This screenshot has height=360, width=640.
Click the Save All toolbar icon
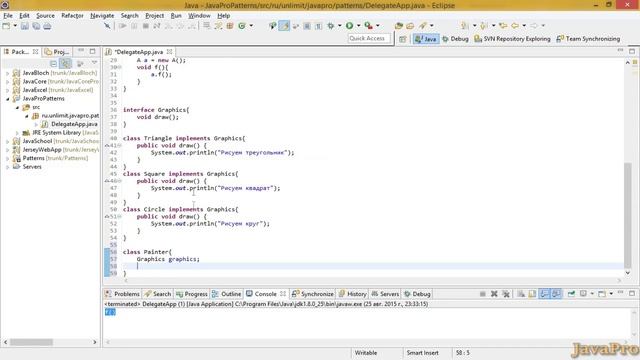[36, 26]
